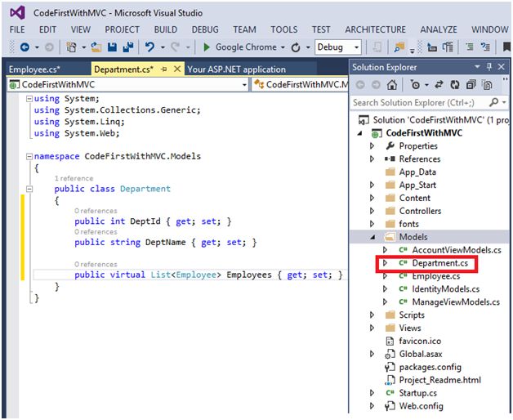Click the Collapse All icon in Solution Explorer
513x420 pixels.
[x=471, y=85]
